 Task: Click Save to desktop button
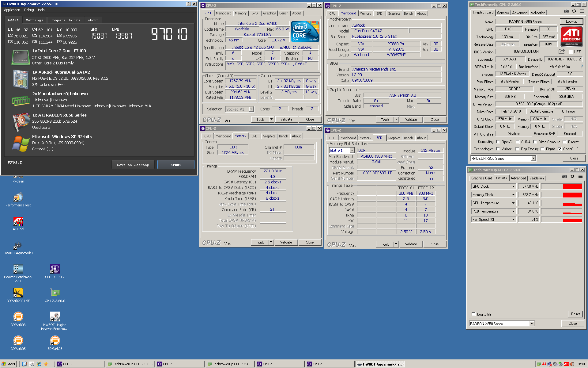[x=133, y=165]
